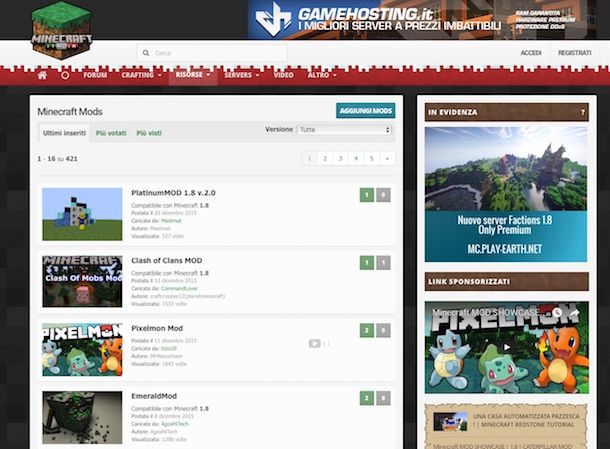Go to page 3 of results
This screenshot has width=610, height=449.
(340, 158)
